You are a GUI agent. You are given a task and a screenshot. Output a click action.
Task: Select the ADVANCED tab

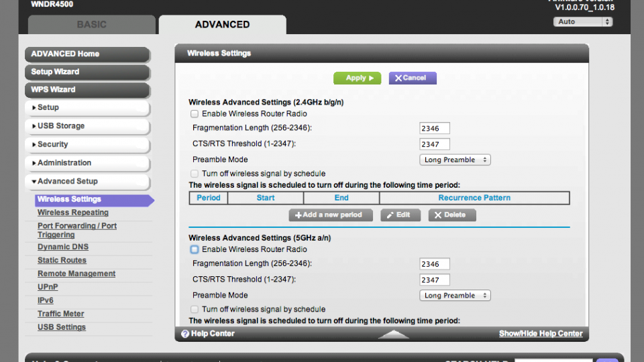coord(222,25)
